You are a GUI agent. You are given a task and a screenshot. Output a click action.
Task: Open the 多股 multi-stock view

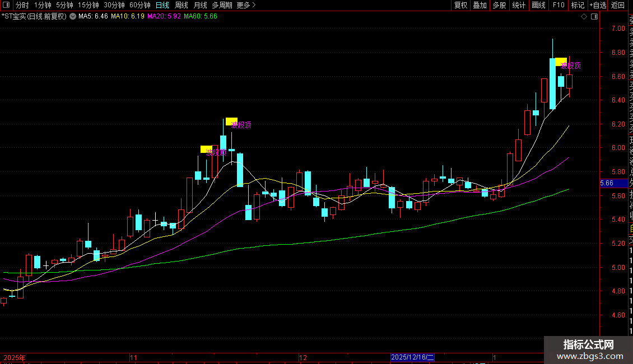[499, 5]
